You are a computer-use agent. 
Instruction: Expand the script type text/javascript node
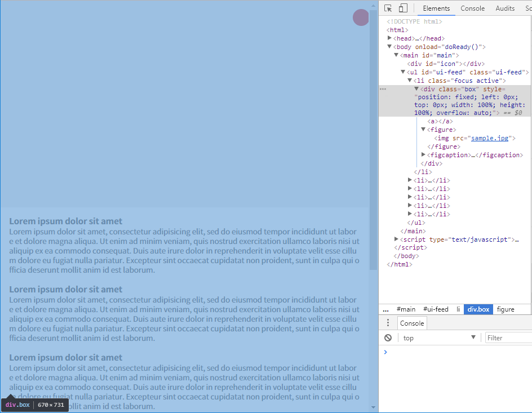[396, 239]
